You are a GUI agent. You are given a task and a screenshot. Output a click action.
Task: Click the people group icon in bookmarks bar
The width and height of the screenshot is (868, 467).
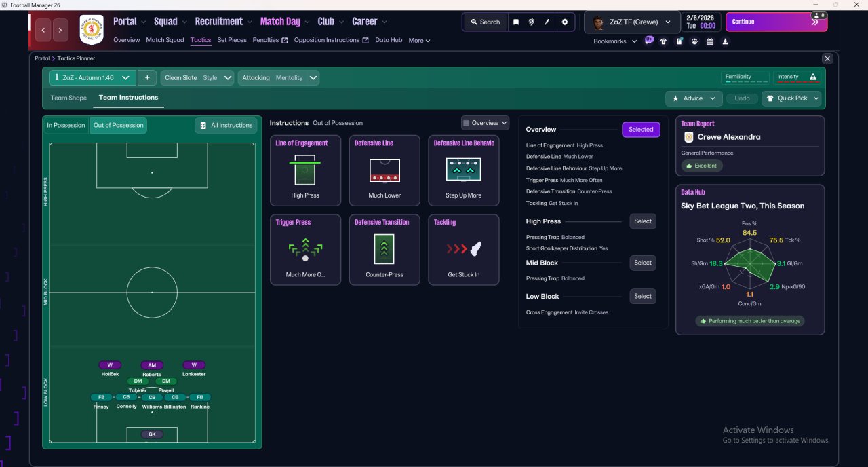coord(694,41)
